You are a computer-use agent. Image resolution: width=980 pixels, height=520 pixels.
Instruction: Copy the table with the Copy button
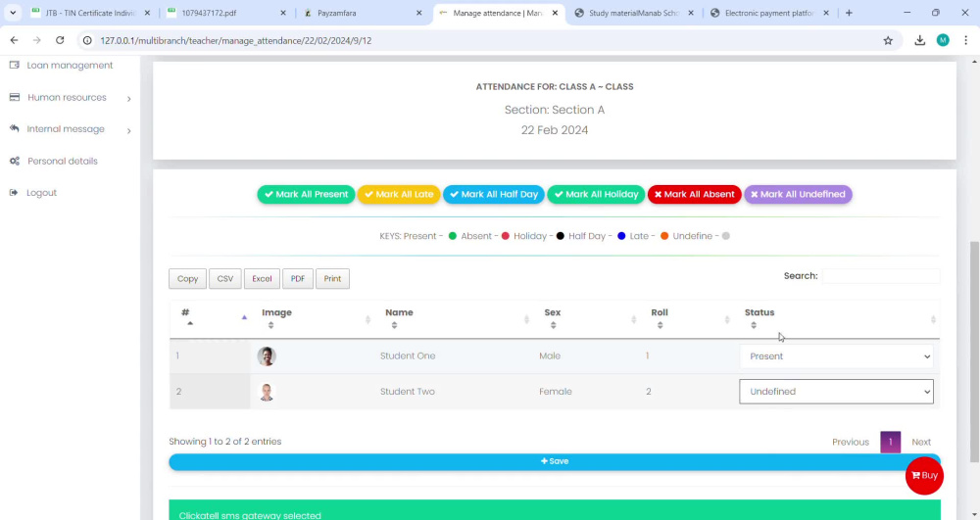[187, 279]
